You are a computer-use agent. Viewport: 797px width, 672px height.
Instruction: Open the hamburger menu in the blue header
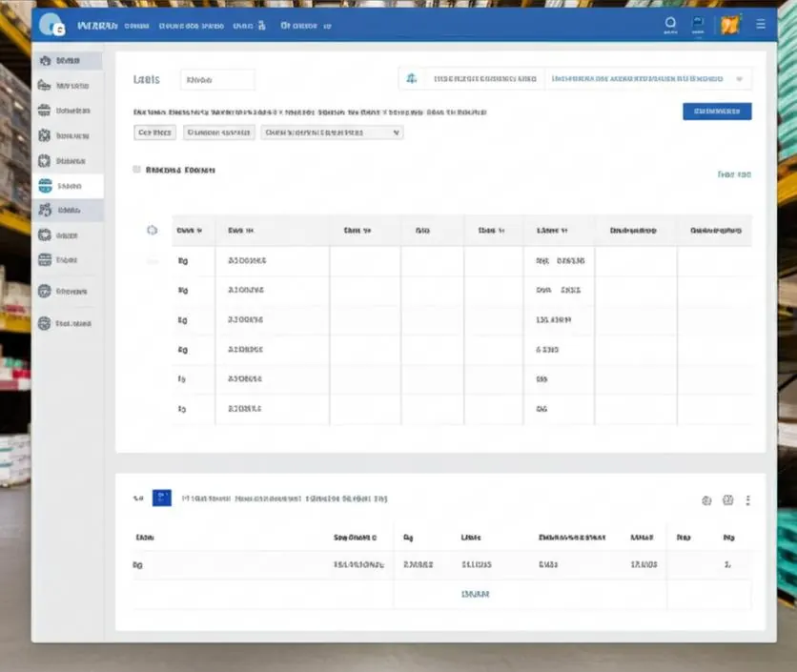pyautogui.click(x=761, y=24)
